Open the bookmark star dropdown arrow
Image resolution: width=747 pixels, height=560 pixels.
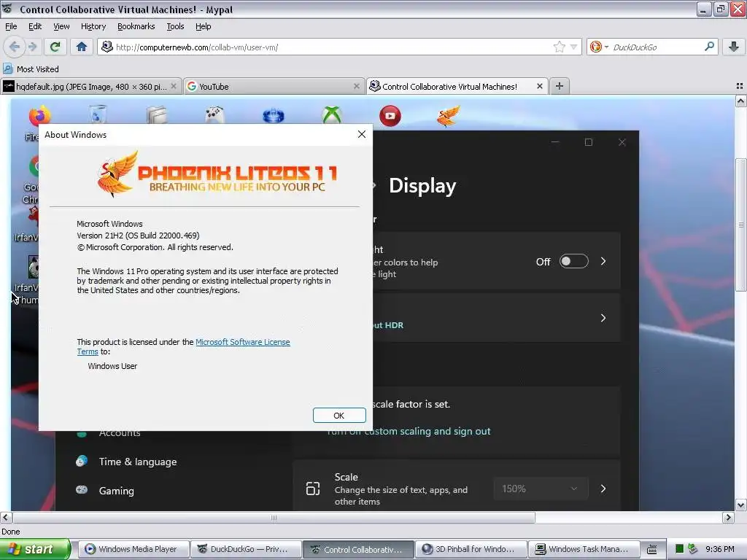pyautogui.click(x=573, y=47)
